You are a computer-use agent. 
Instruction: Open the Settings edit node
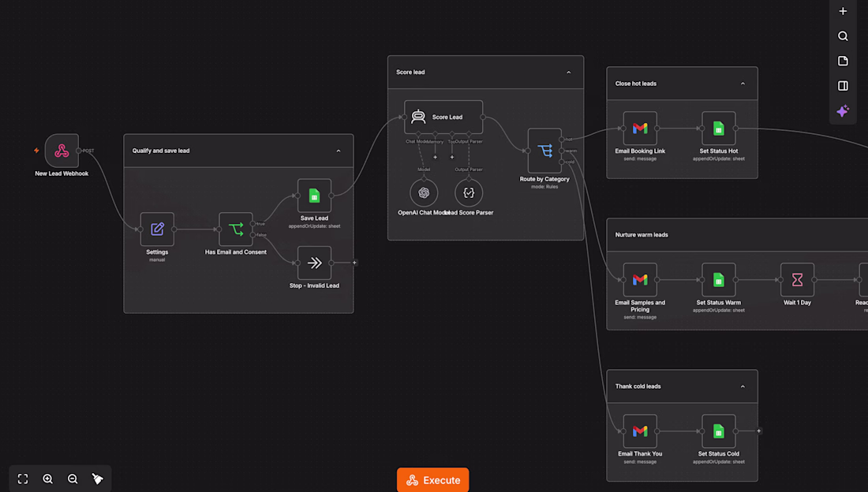[x=157, y=229]
